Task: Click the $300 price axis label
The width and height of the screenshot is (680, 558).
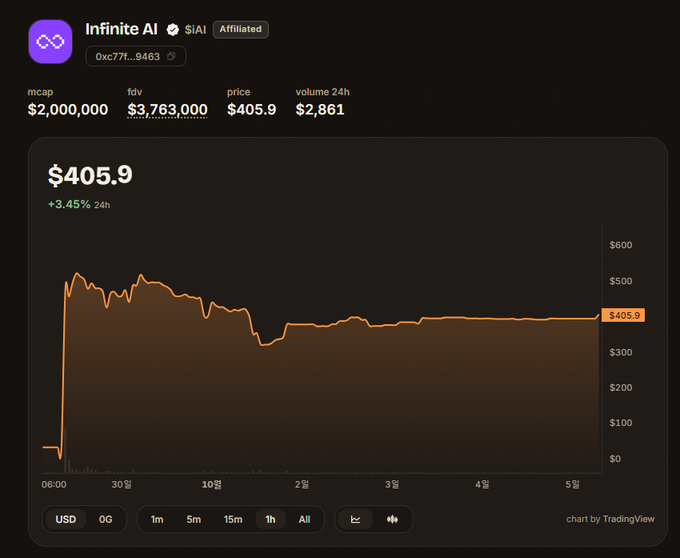Action: click(x=621, y=352)
